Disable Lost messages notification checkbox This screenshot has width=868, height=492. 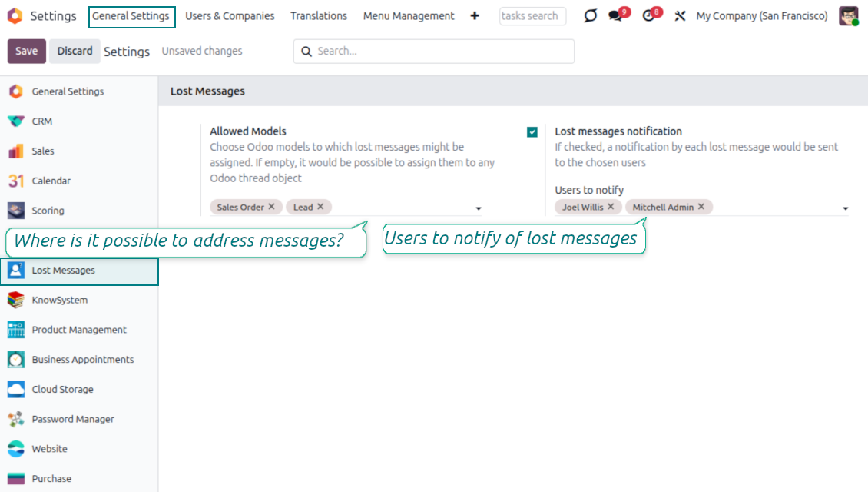(532, 132)
